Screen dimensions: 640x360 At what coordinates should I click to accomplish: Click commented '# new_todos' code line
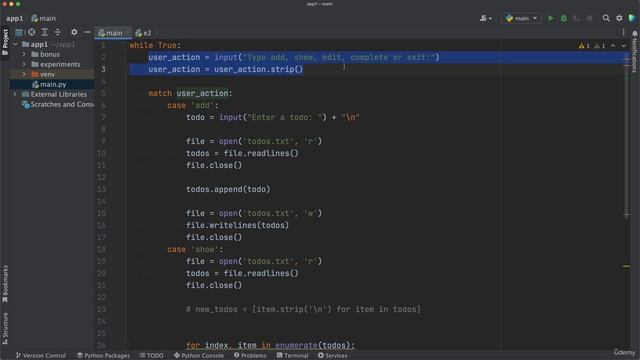coord(303,309)
